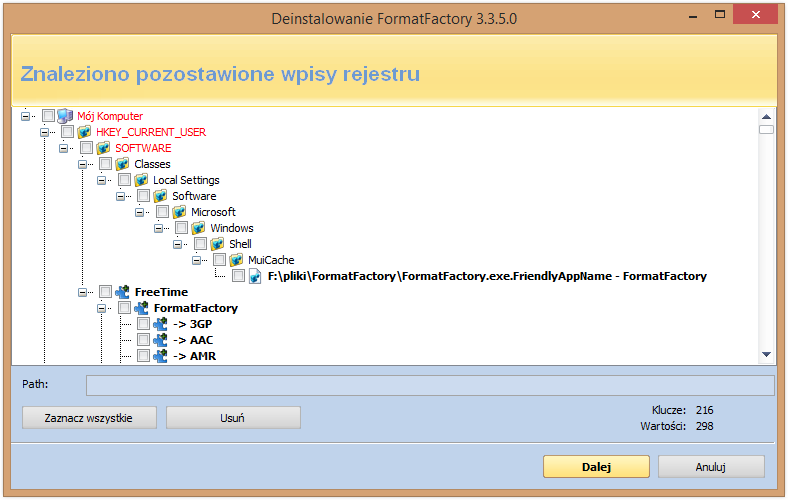Collapse the Shell node
This screenshot has height=500, width=788.
click(178, 244)
